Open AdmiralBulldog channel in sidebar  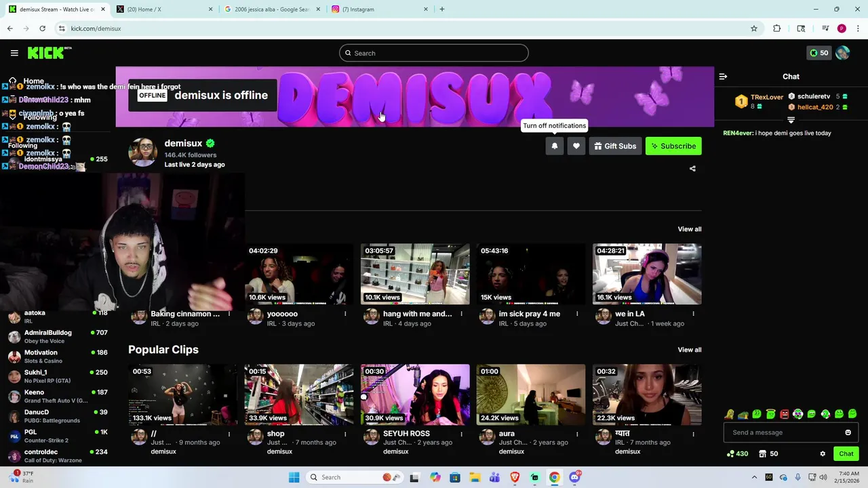[x=57, y=337]
